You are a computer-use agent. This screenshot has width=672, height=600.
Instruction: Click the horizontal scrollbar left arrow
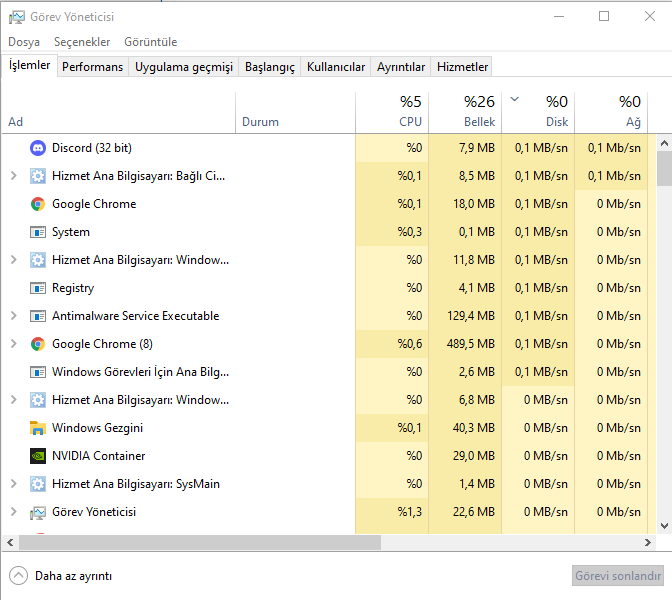click(10, 543)
